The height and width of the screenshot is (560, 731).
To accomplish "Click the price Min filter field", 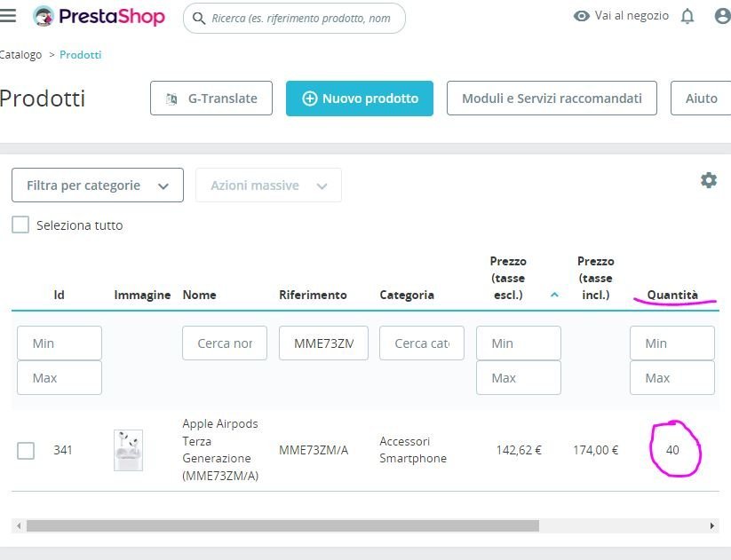I will [519, 343].
